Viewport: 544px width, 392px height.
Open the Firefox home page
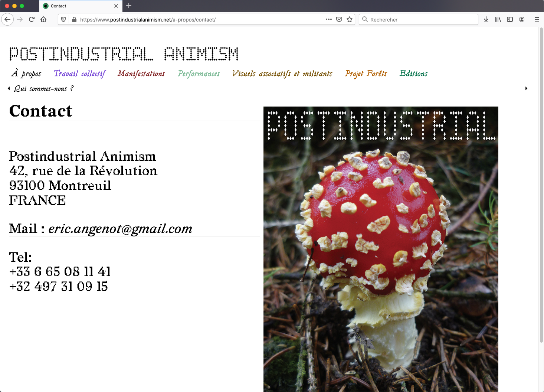[x=43, y=19]
